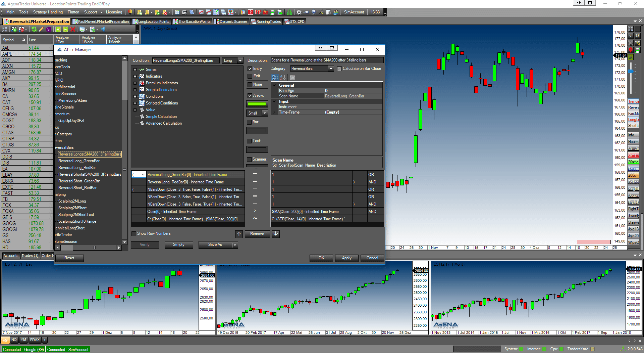Uncheck the Entry checkbox in AT++ Manager
The height and width of the screenshot is (353, 644).
pyautogui.click(x=250, y=68)
